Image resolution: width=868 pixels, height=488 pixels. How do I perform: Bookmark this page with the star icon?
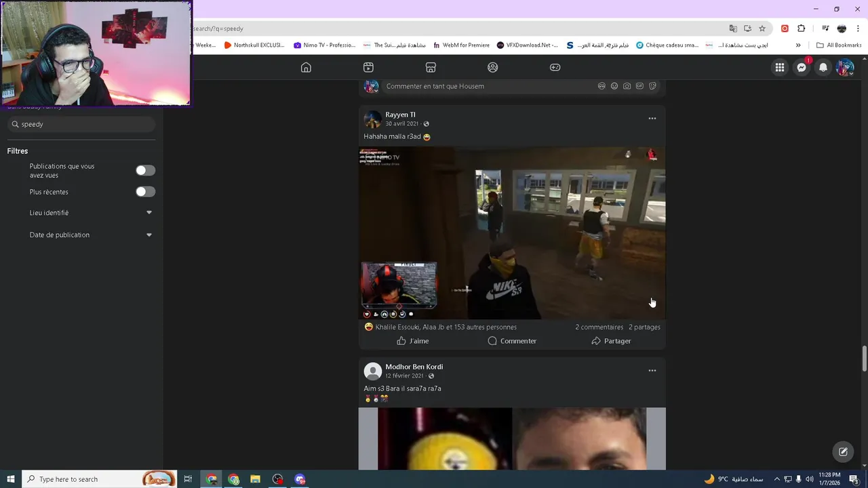(x=762, y=28)
